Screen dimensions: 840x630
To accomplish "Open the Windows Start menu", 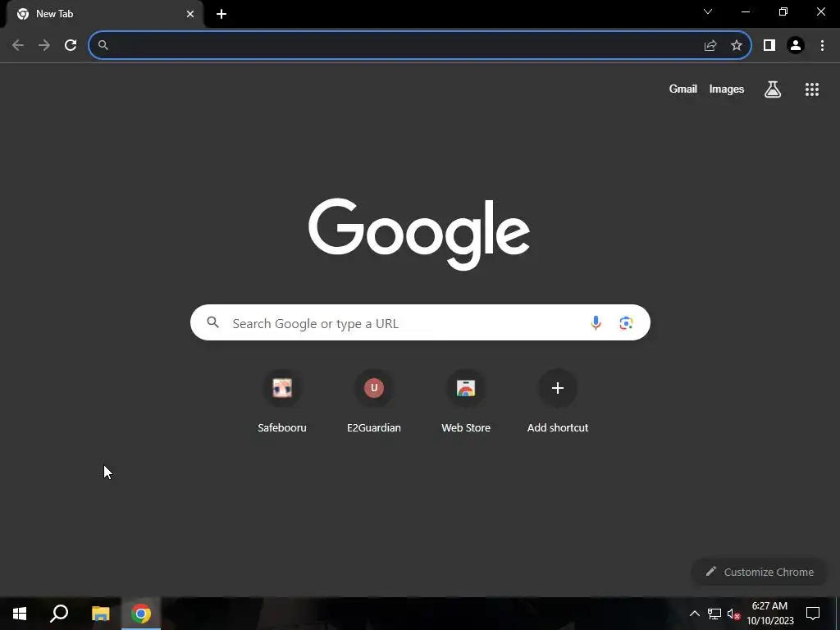I will tap(20, 614).
